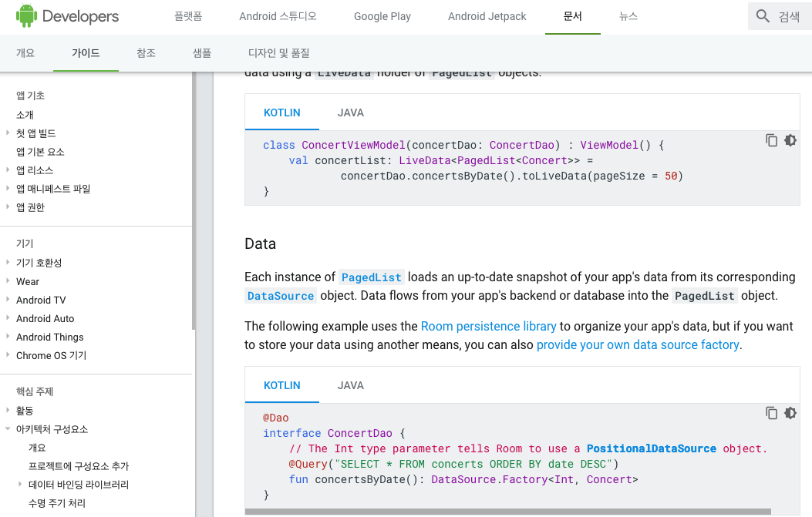Switch to the 샘플 tab

coord(202,53)
